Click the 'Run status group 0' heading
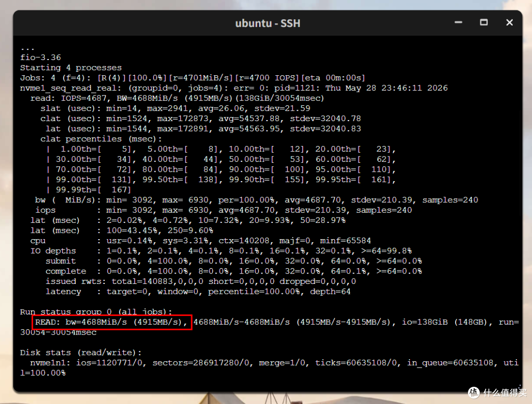 [96, 311]
